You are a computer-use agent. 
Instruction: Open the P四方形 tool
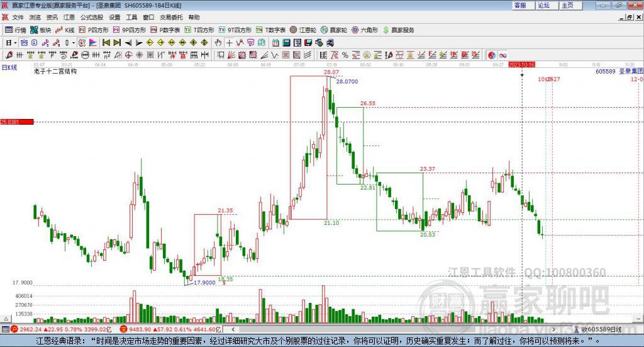click(x=94, y=30)
